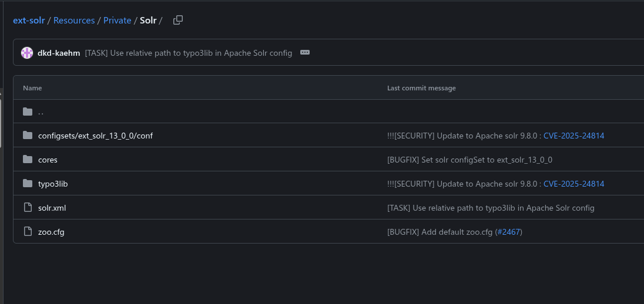Screen dimensions: 644x304
Task: Open configsets/ext_solr_13_0_0/conf folder
Action: 95,136
